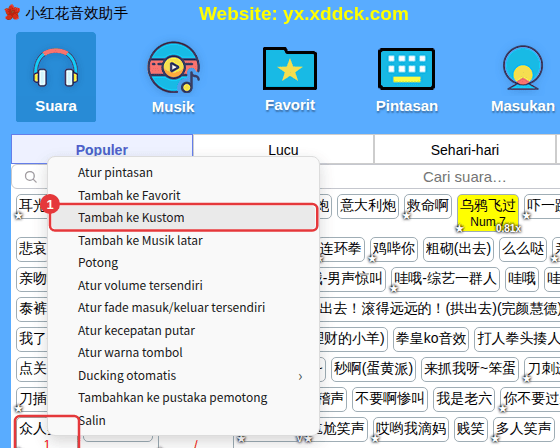Image resolution: width=560 pixels, height=448 pixels.
Task: Expand the Ducking otomatis submenu
Action: click(183, 375)
